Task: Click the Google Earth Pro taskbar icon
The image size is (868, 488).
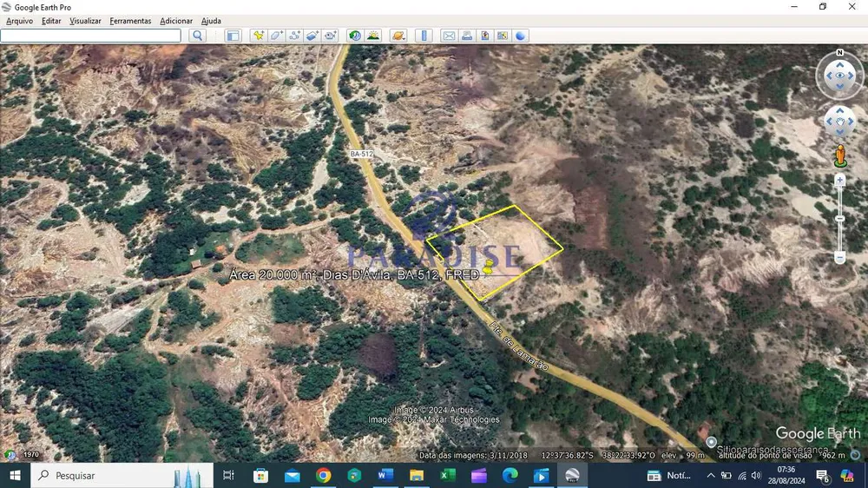Action: pyautogui.click(x=572, y=475)
